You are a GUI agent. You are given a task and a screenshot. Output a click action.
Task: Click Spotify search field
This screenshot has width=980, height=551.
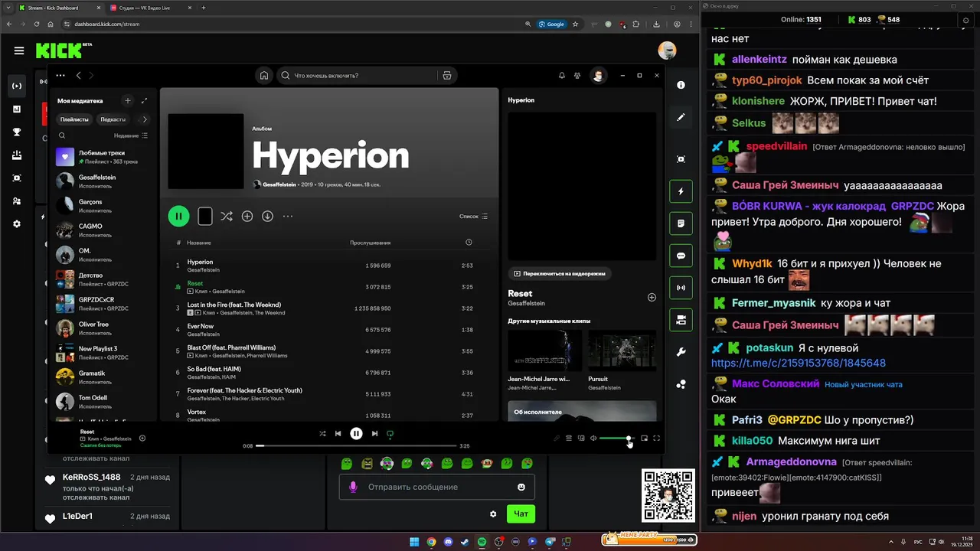(357, 75)
